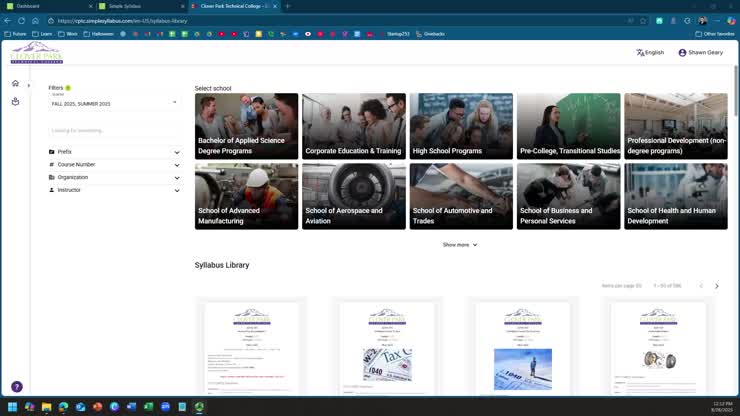The height and width of the screenshot is (416, 740).
Task: Select School of Aerospace and Aviation card
Action: [x=353, y=196]
